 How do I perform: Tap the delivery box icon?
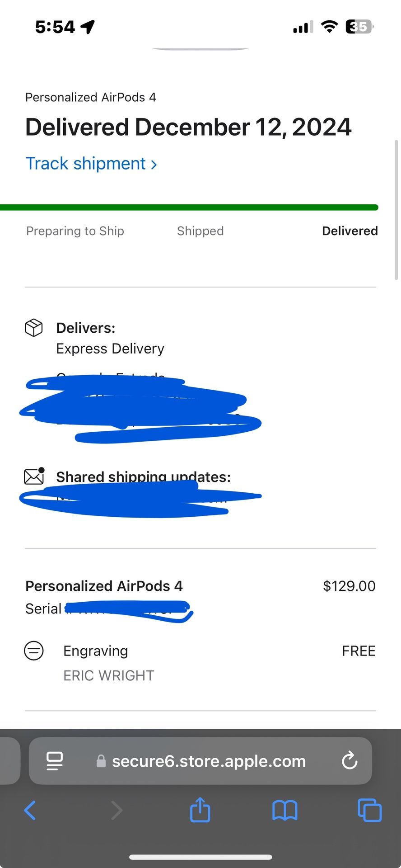click(x=34, y=328)
